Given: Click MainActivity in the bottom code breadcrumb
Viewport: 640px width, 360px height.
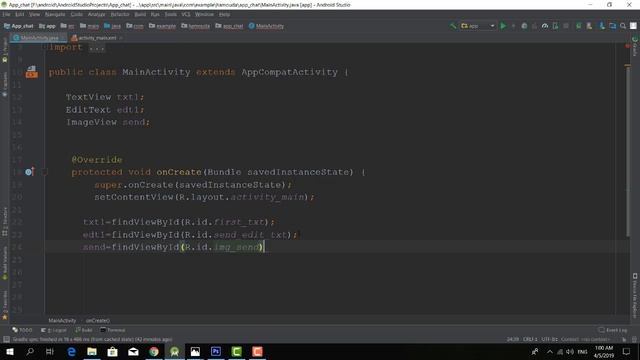Looking at the screenshot, I should click(x=62, y=320).
